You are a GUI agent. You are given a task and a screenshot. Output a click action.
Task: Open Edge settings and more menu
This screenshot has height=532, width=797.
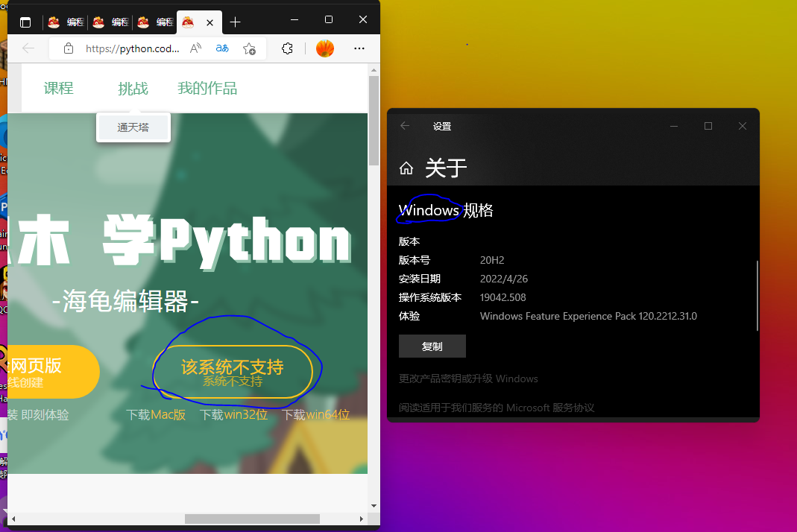(359, 48)
